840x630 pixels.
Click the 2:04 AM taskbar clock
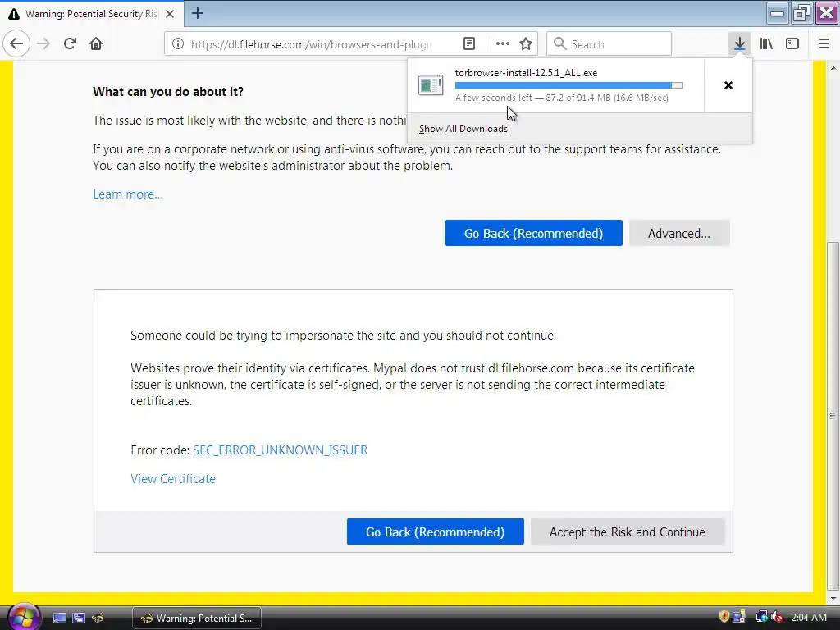(x=808, y=617)
